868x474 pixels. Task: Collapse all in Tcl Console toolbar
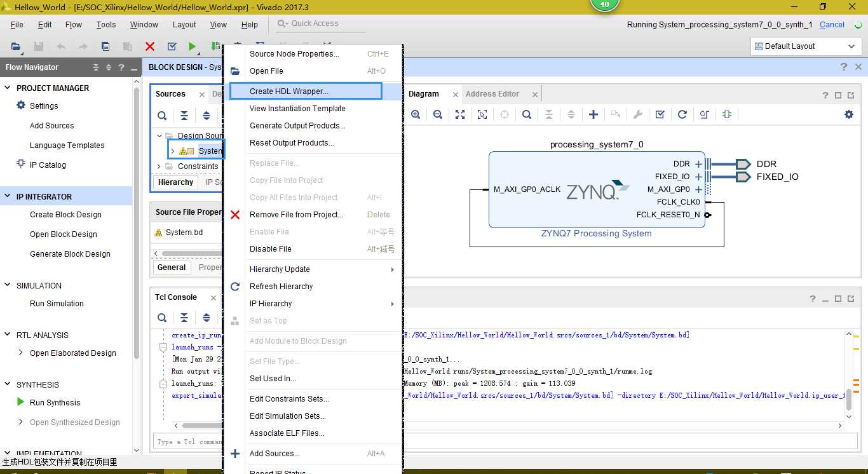point(184,318)
